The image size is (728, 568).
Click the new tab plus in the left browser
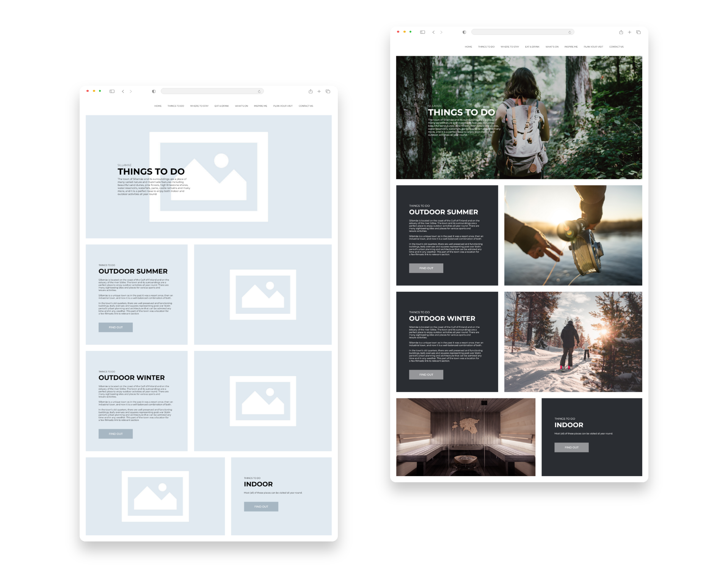click(x=319, y=91)
